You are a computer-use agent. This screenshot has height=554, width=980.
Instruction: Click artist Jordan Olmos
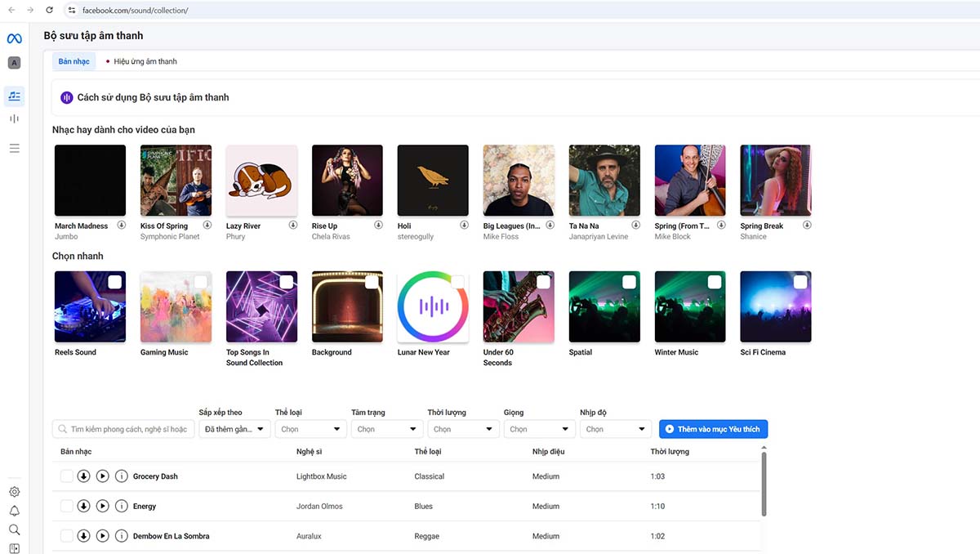[319, 506]
